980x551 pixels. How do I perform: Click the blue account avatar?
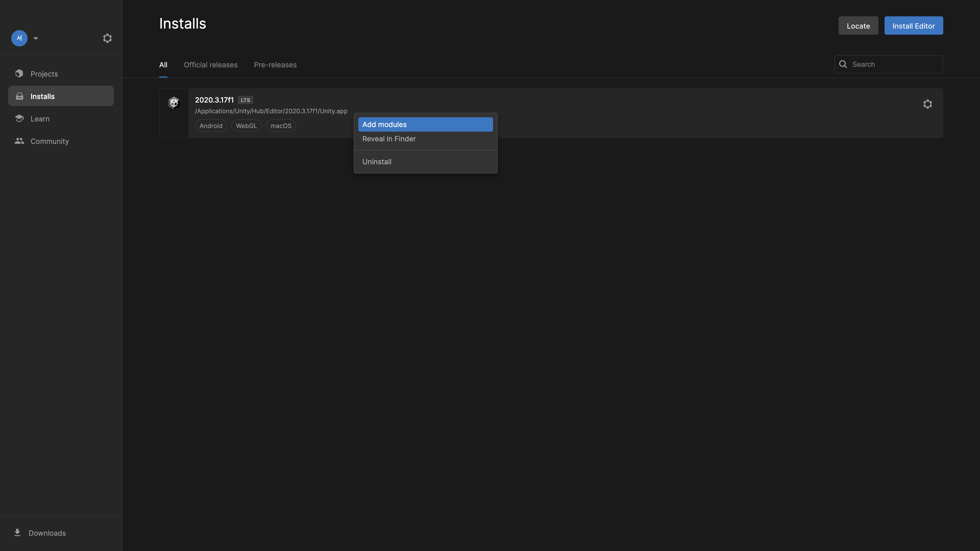point(19,38)
